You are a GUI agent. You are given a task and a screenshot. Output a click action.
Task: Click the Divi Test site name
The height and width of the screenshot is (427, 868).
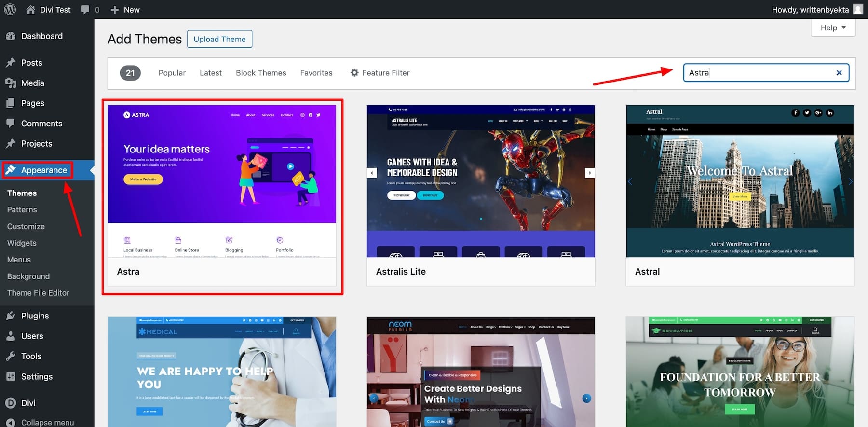55,10
